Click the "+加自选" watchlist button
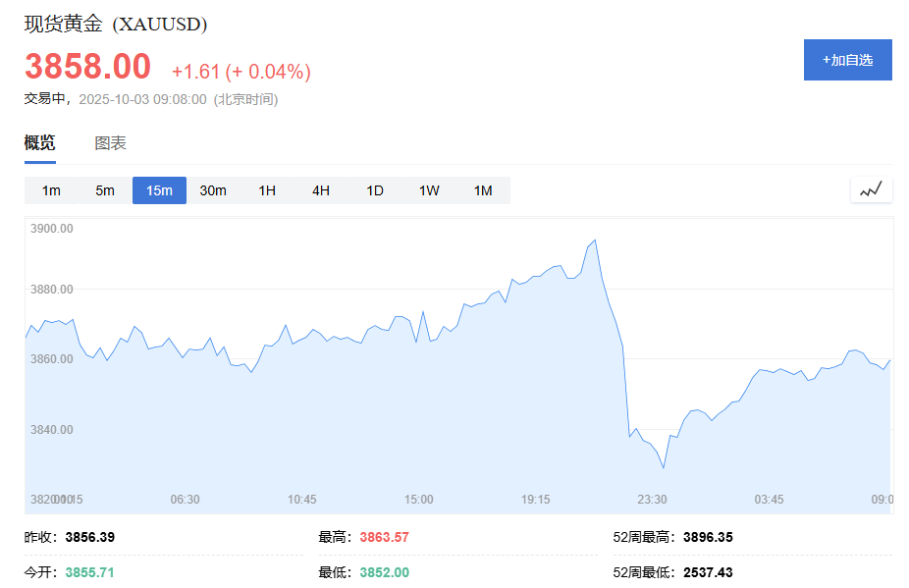The image size is (909, 588). (x=846, y=60)
